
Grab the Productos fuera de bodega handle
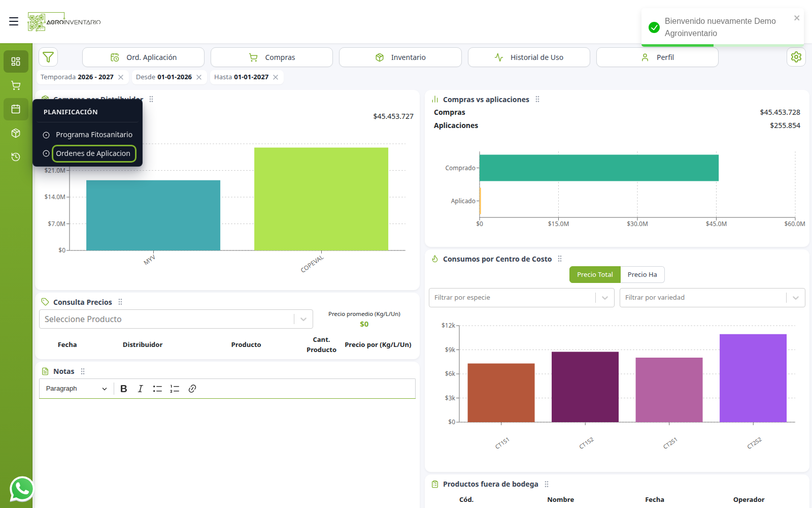(547, 484)
